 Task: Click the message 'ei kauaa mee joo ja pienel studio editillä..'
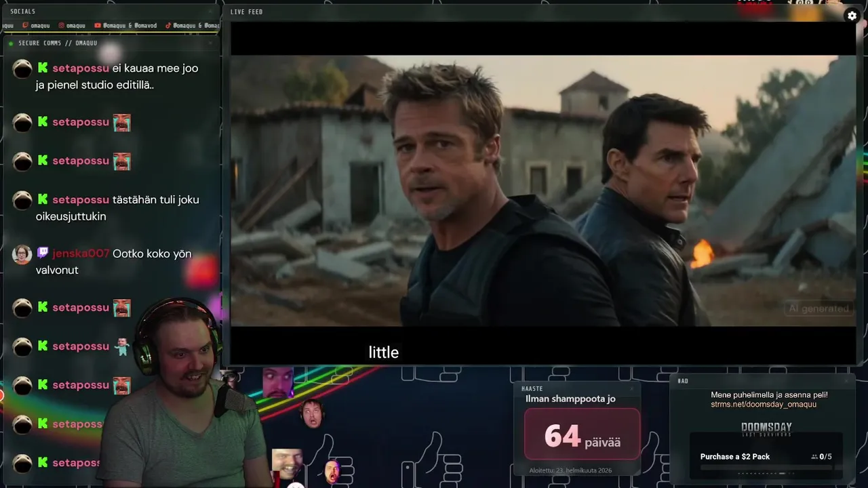pos(117,77)
